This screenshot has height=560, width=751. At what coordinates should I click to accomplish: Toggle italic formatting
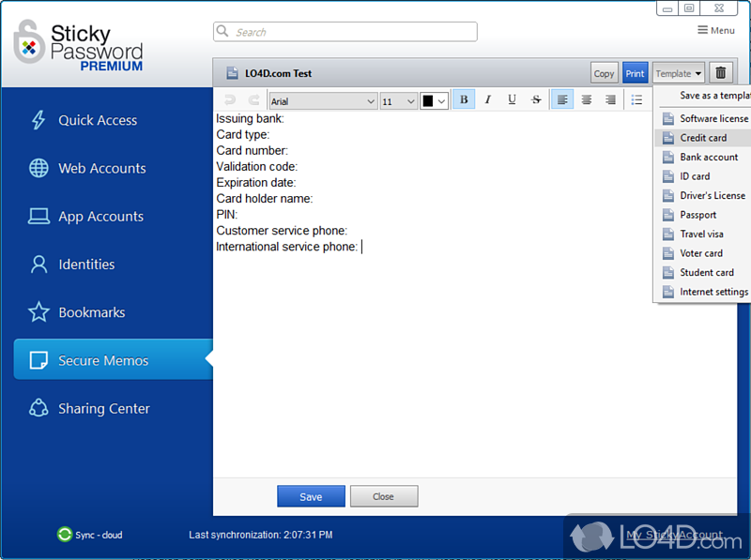click(487, 99)
